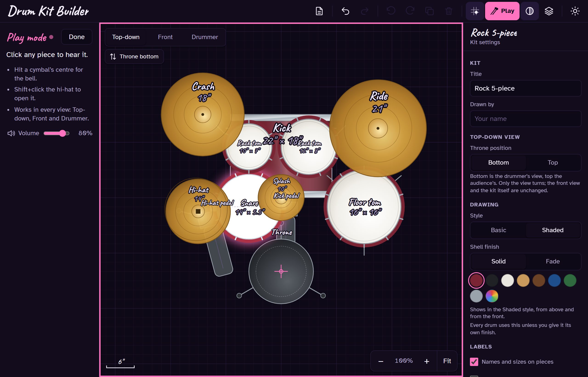588x377 pixels.
Task: Click the redo arrow icon
Action: click(x=365, y=11)
